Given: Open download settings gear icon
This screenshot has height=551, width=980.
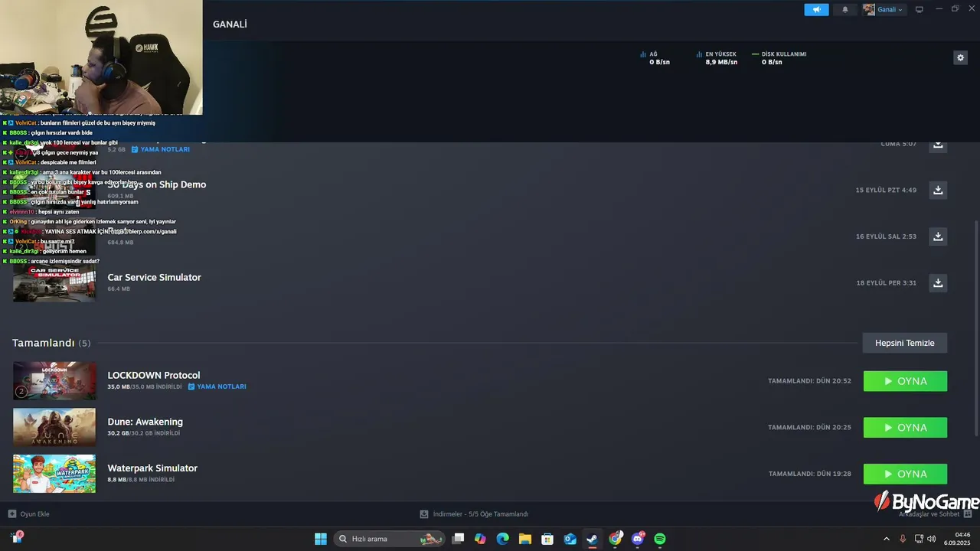Looking at the screenshot, I should pyautogui.click(x=960, y=57).
